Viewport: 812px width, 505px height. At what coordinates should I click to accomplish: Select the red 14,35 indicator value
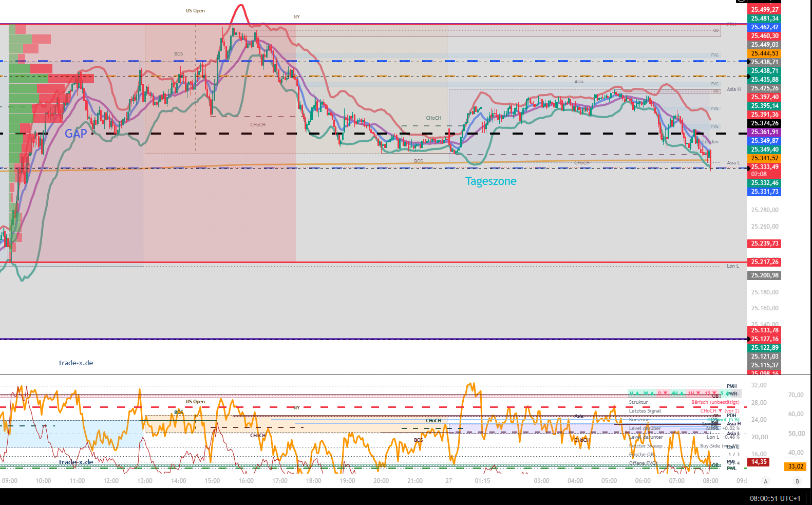coord(759,462)
